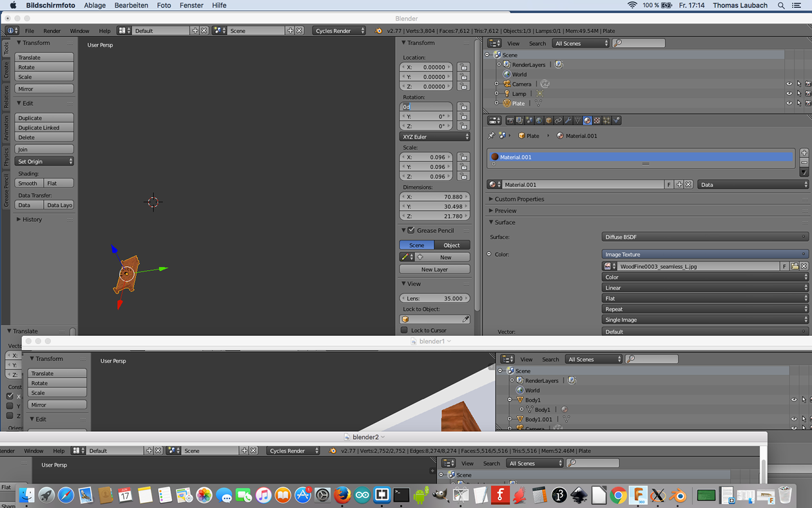Click the eyedropper in Lock to Object field
The width and height of the screenshot is (812, 508).
click(x=465, y=319)
